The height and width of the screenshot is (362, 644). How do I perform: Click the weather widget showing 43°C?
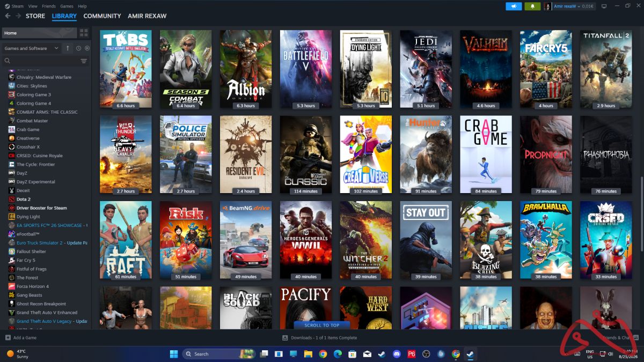(x=17, y=354)
